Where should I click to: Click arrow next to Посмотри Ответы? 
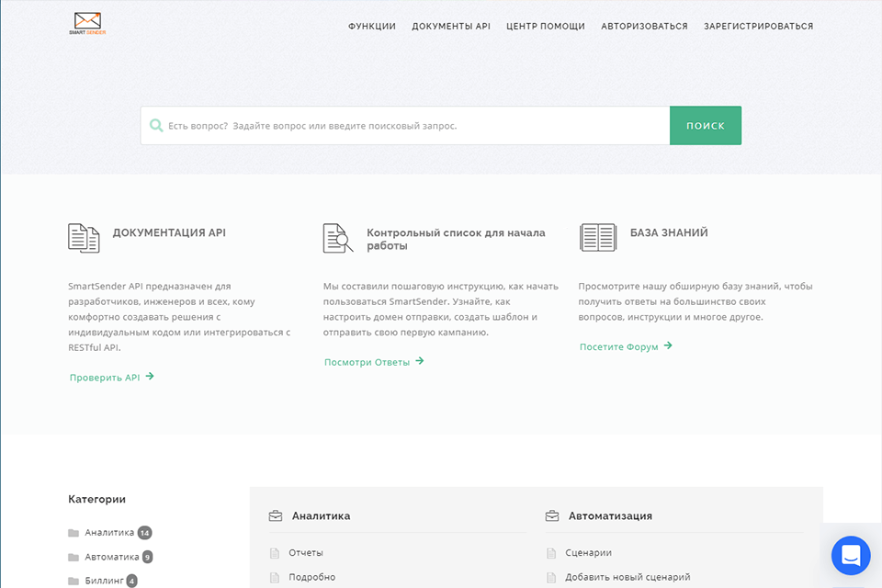420,361
